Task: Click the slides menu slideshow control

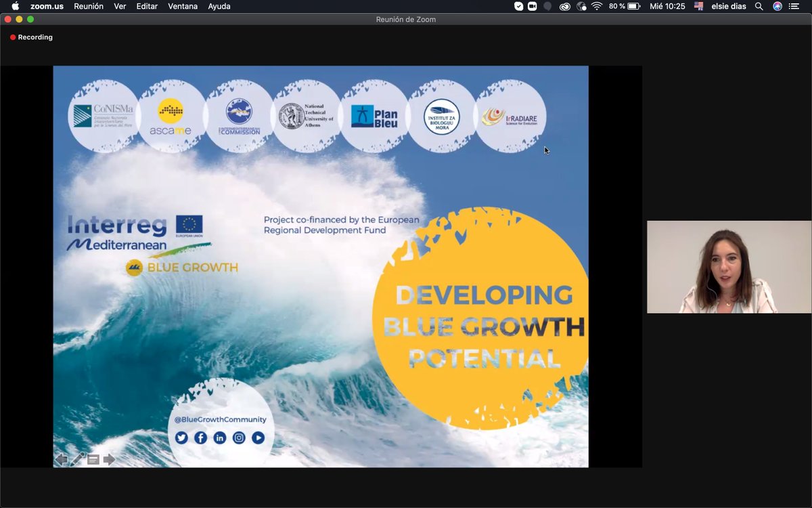Action: pyautogui.click(x=93, y=460)
